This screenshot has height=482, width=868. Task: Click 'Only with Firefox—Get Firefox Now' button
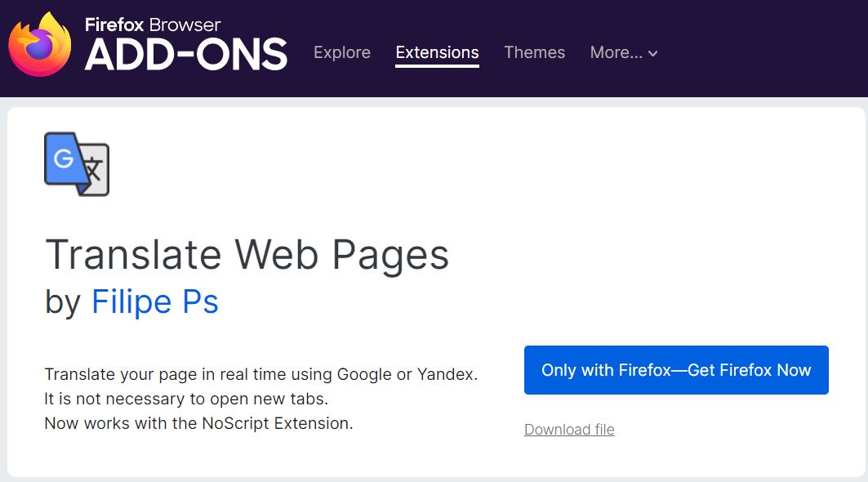(676, 370)
